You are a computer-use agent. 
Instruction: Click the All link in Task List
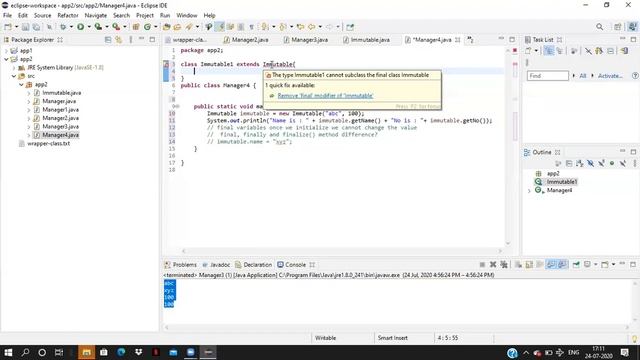click(582, 76)
